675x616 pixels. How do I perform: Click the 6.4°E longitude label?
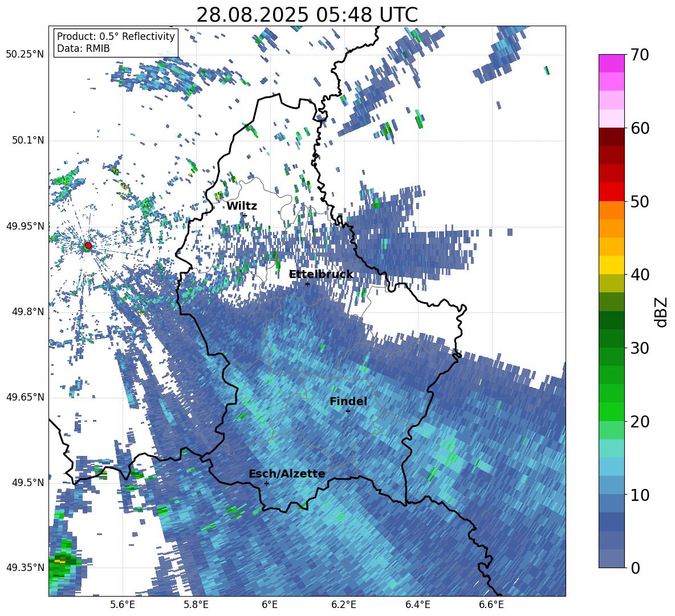(418, 605)
